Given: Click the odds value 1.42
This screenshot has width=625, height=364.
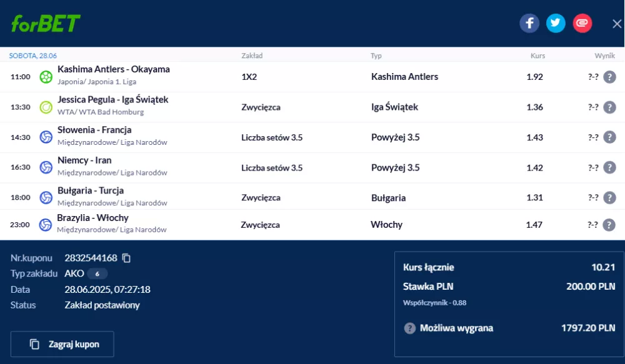Looking at the screenshot, I should [x=534, y=168].
